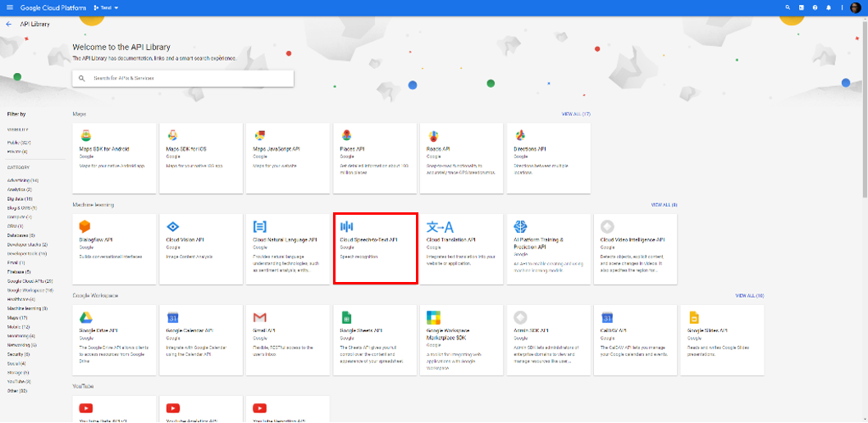Click the magnifier icon inside the search box
This screenshot has width=868, height=423.
click(x=81, y=79)
